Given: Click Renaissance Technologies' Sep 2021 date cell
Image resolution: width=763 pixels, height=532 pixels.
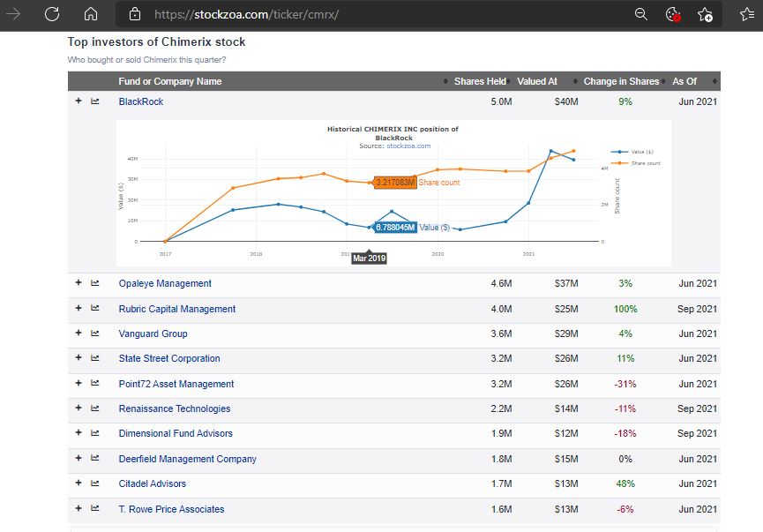Looking at the screenshot, I should point(697,408).
